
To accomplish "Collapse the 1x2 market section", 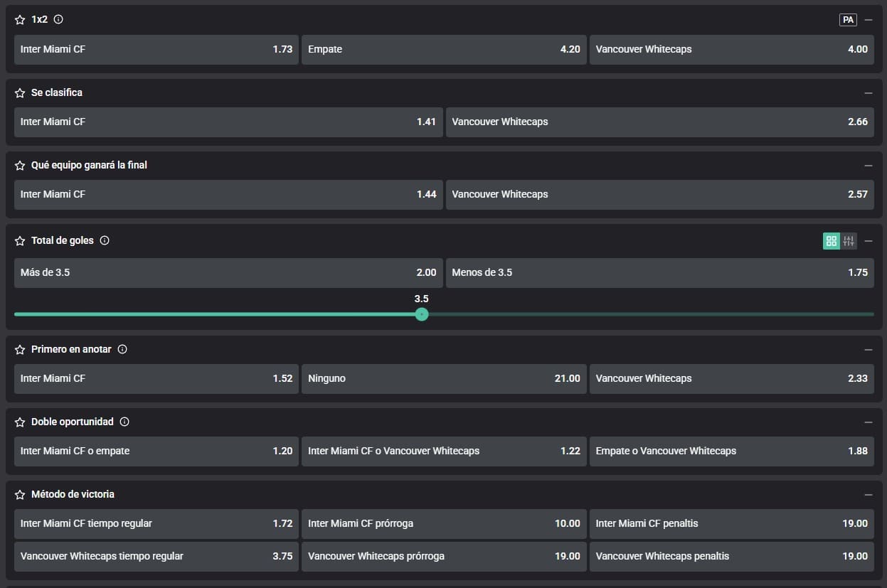I will coord(869,20).
